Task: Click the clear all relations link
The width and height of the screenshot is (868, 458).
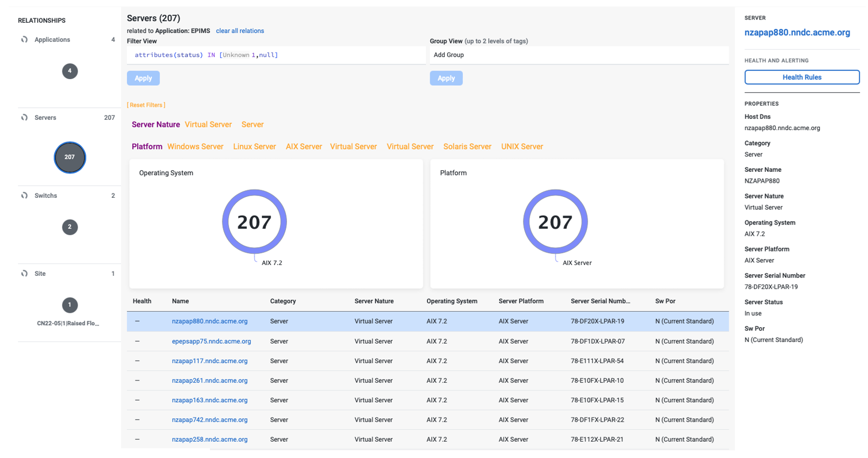Action: tap(240, 31)
